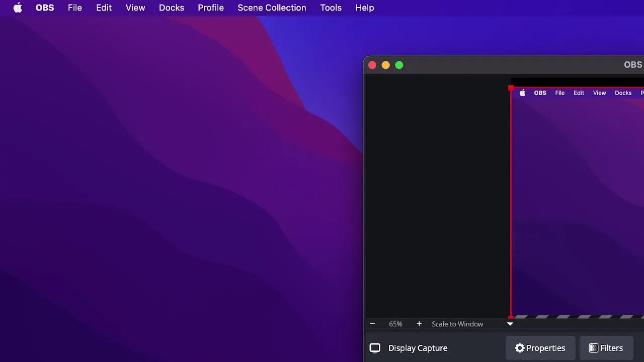Open the Edit menu
The image size is (644, 362).
(104, 8)
